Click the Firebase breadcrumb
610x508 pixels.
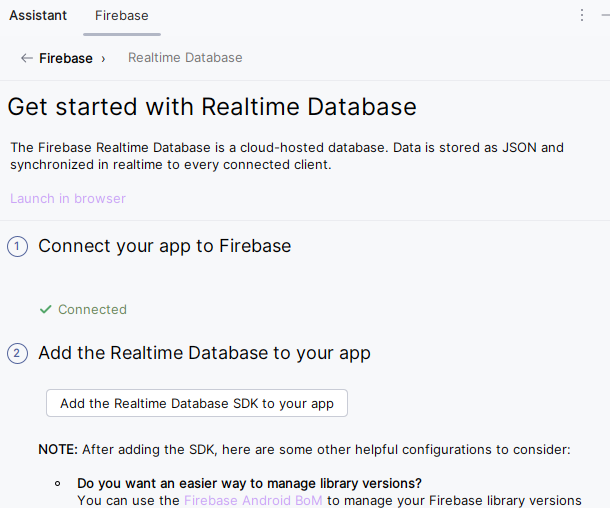66,58
